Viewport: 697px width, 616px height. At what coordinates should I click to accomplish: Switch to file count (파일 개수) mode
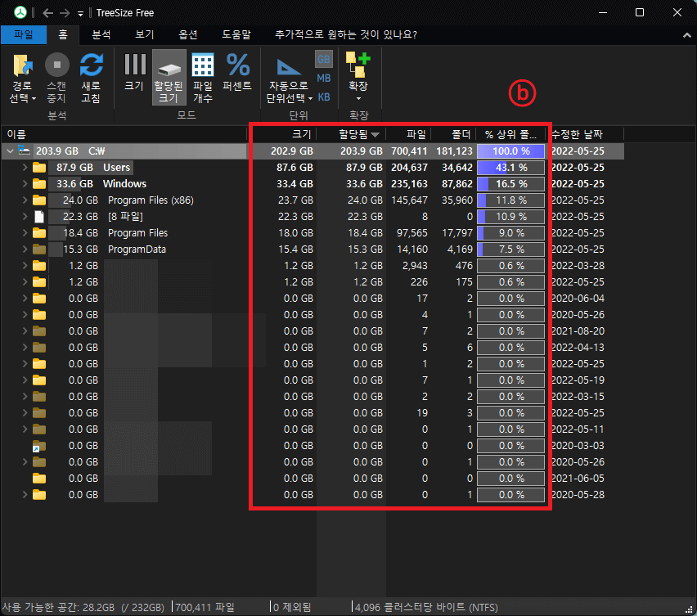203,78
